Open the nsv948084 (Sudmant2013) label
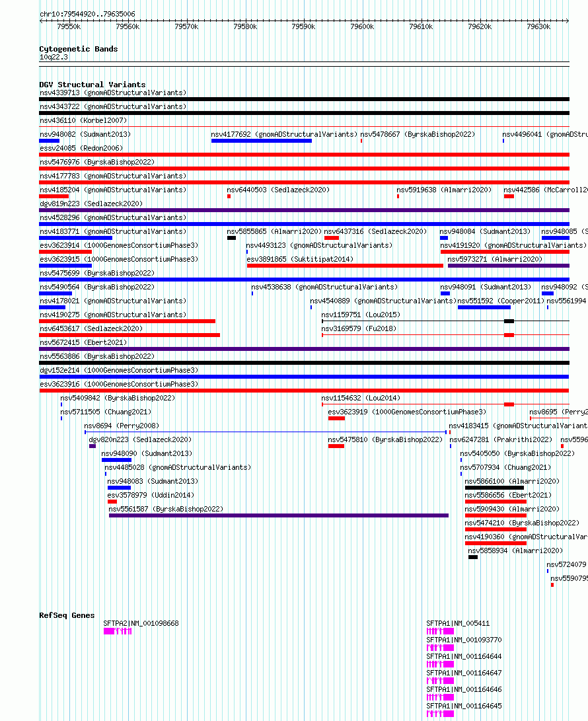 pyautogui.click(x=485, y=231)
